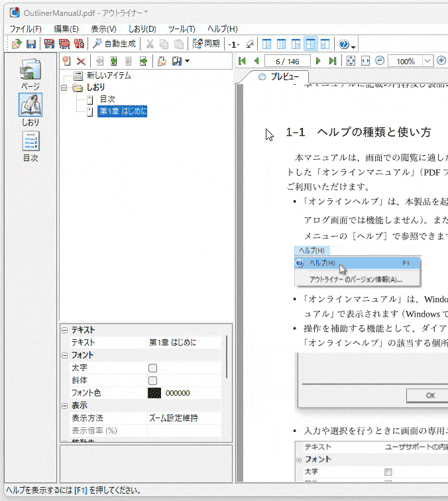Go to the next page arrow
448x501 pixels.
(318, 61)
